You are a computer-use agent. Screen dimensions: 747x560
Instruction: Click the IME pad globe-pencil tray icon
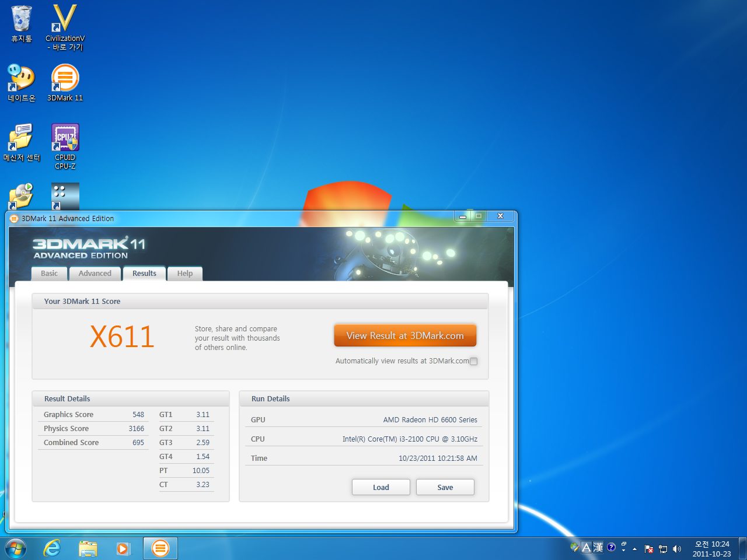tap(575, 547)
